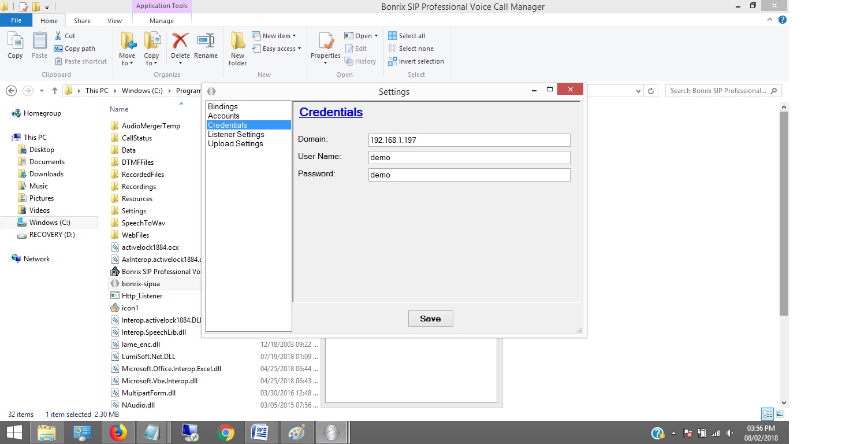Click the Domain input field
The width and height of the screenshot is (868, 444).
tap(469, 140)
